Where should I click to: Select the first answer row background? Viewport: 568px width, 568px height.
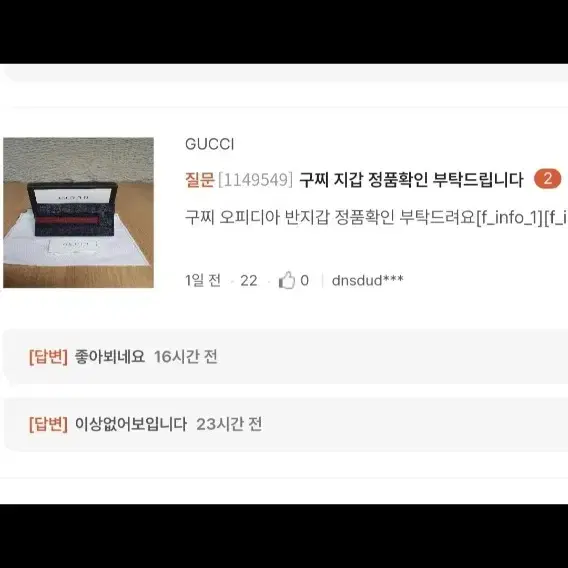tap(286, 357)
